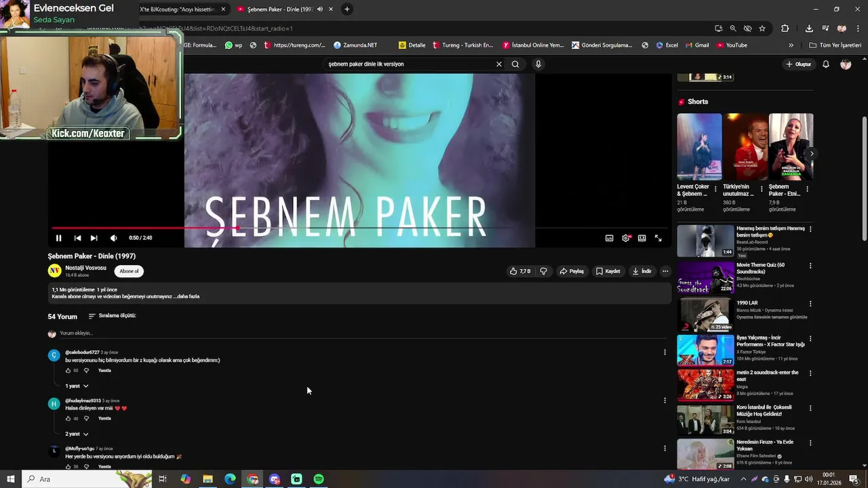Like the video with 7,7 B likes
Viewport: 868px width, 488px height.
pos(520,271)
